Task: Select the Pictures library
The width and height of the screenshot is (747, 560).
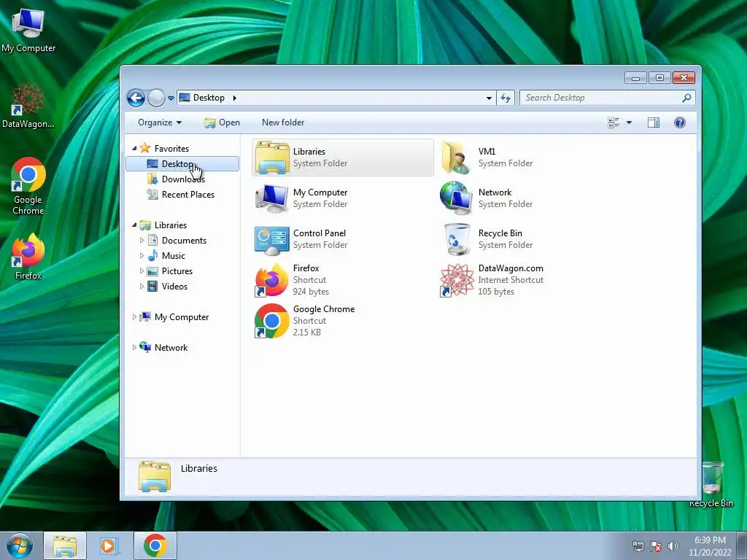Action: [x=177, y=271]
